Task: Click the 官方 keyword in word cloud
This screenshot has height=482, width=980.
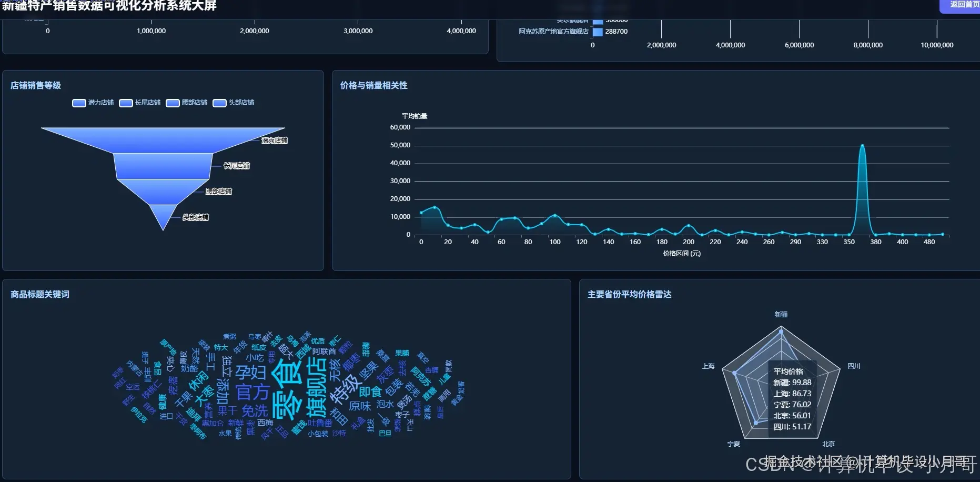Action: [x=252, y=393]
